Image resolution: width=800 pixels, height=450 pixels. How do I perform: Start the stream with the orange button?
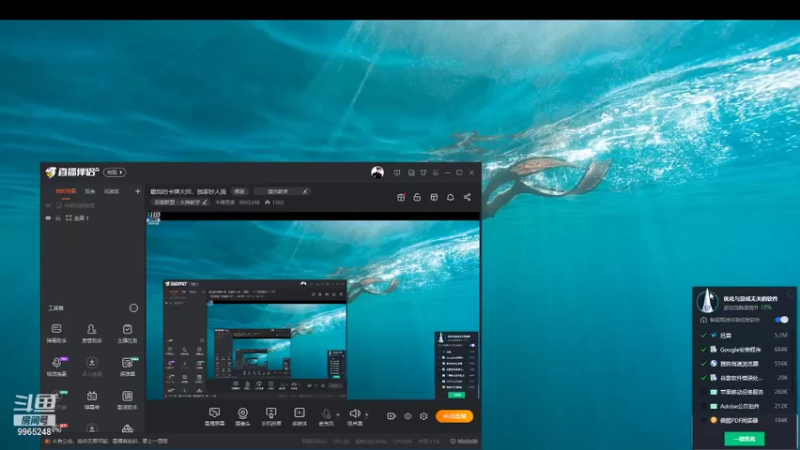click(455, 416)
